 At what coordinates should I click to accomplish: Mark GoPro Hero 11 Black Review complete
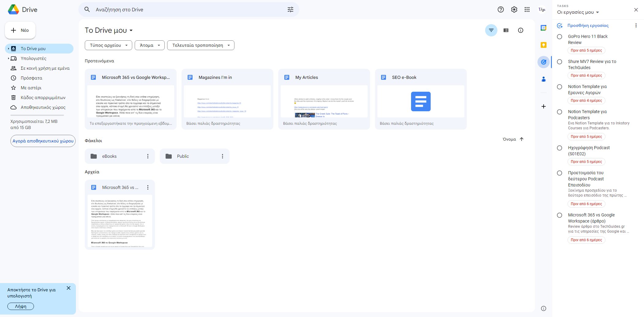click(560, 37)
